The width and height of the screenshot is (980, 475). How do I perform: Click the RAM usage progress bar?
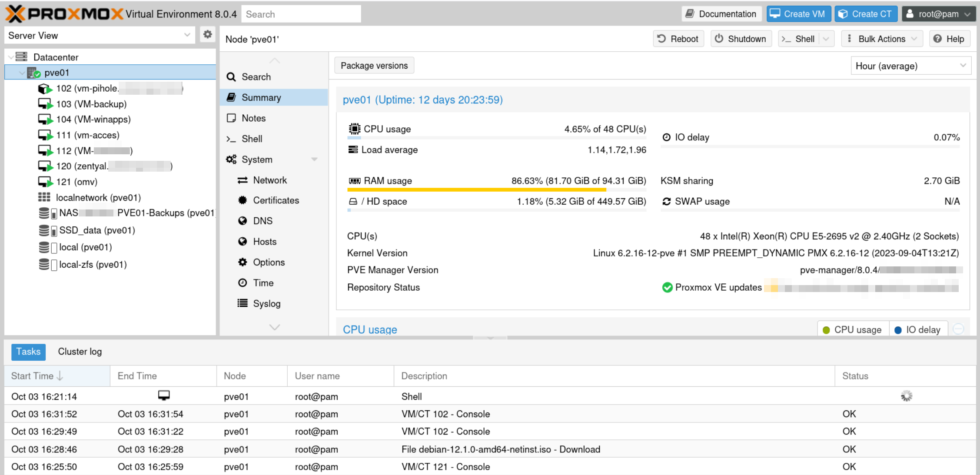(496, 190)
